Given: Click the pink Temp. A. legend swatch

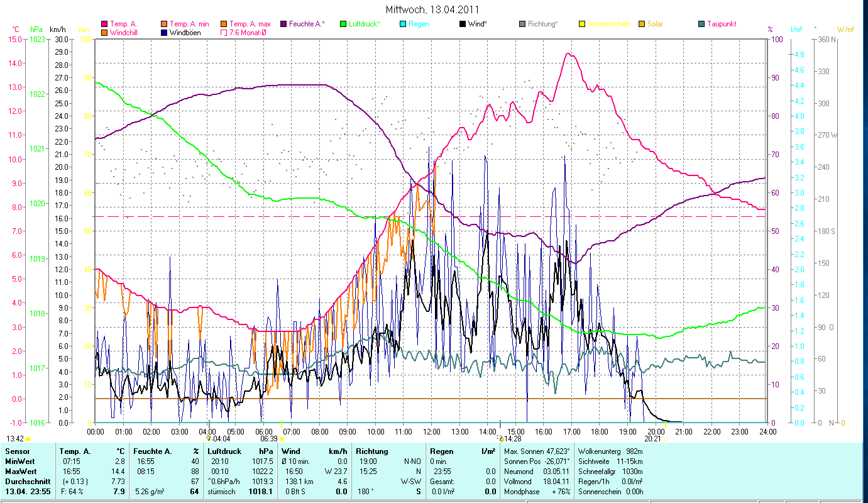Looking at the screenshot, I should click(x=104, y=25).
